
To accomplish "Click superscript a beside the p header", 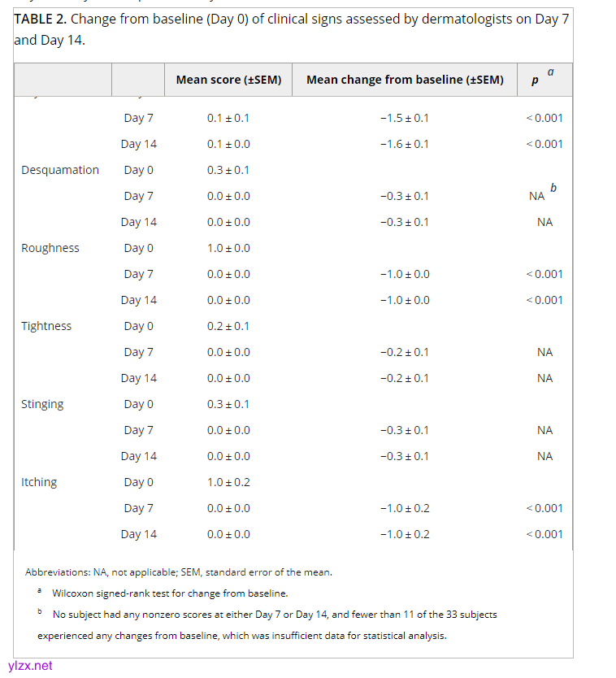I will click(x=550, y=72).
